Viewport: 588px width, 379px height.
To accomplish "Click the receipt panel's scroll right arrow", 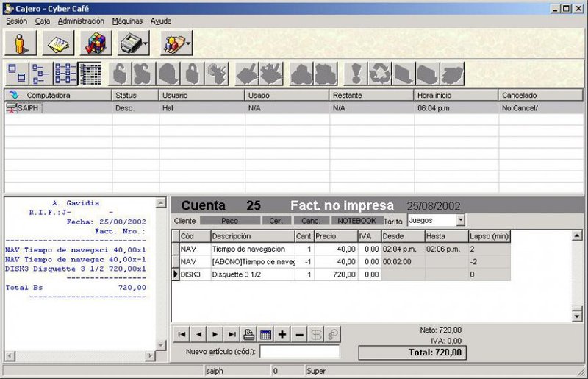I will (x=150, y=355).
